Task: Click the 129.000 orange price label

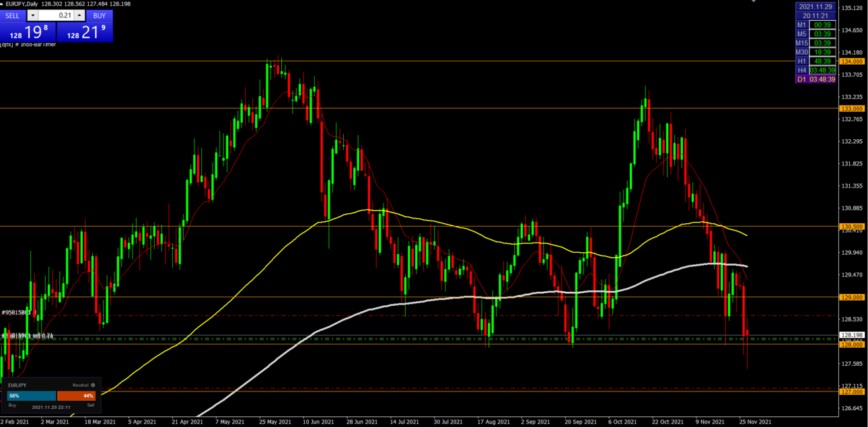Action: 852,297
